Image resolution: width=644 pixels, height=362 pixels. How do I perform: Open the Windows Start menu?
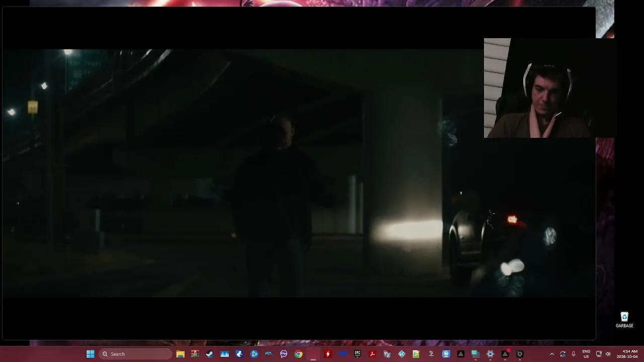[x=91, y=354]
